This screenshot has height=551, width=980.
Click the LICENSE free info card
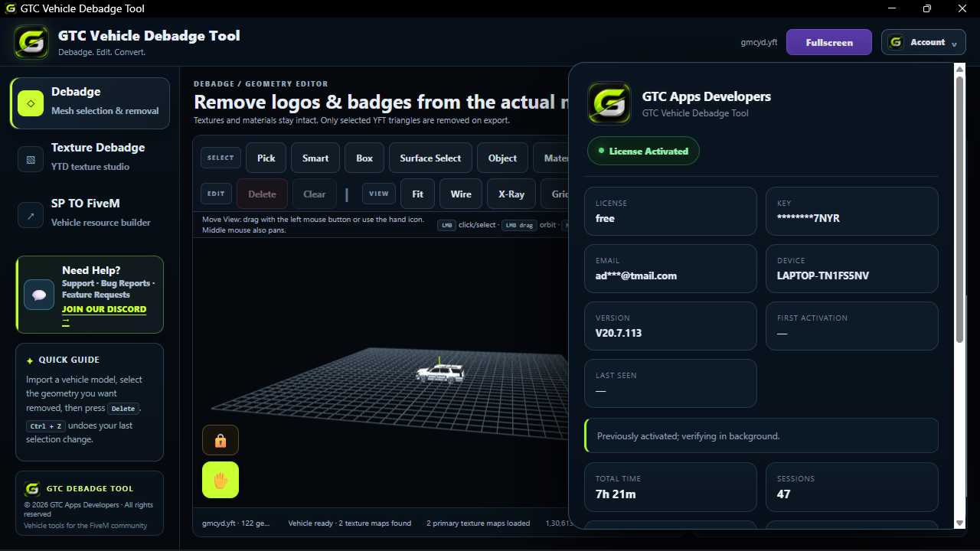[671, 211]
